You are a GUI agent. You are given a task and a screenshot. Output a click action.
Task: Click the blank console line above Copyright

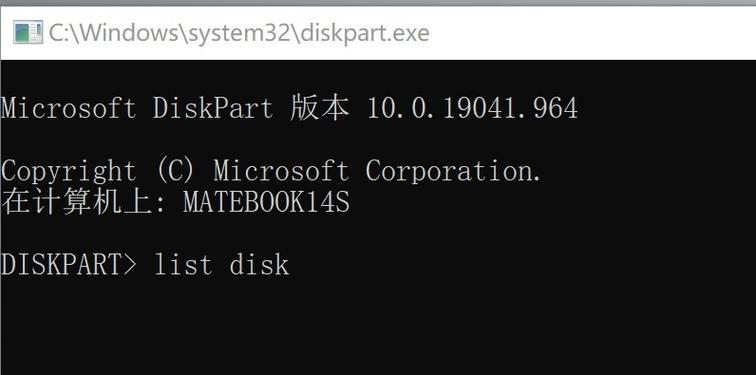[378, 140]
